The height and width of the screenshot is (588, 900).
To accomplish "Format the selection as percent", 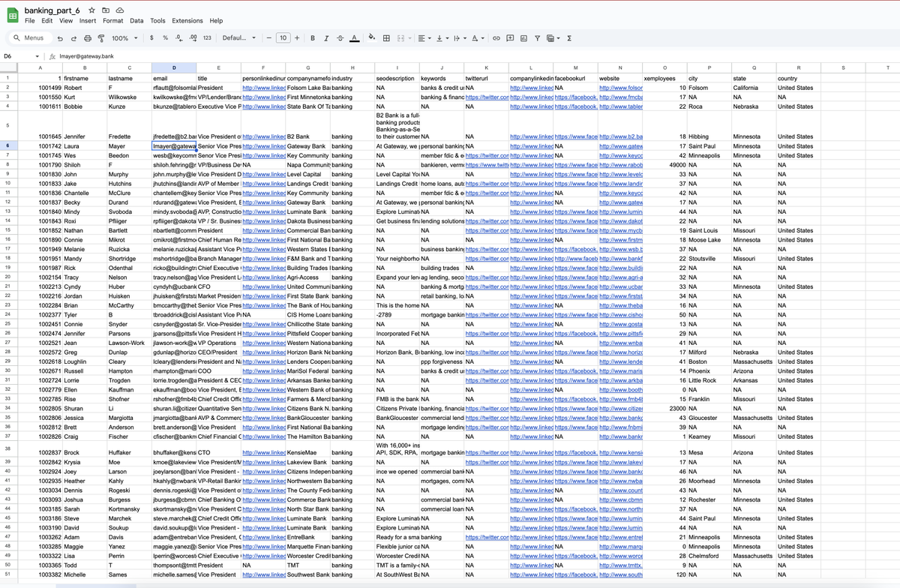I will click(166, 38).
